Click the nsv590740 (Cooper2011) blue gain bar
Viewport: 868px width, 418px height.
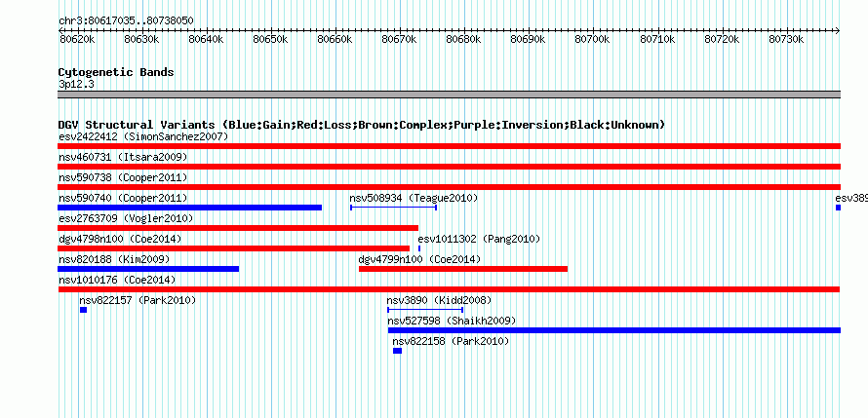(189, 208)
